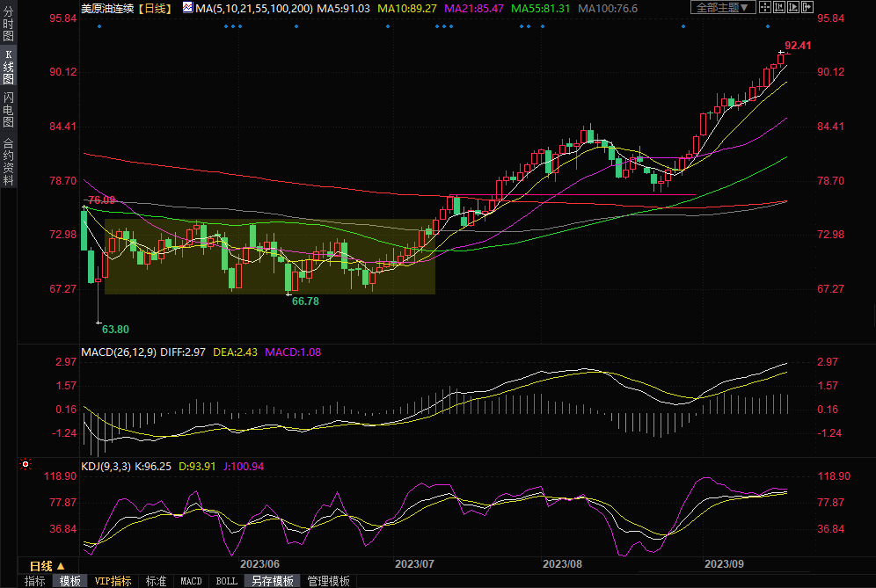This screenshot has height=588, width=876.
Task: Open the 合约资料 contract info tab
Action: (x=8, y=161)
